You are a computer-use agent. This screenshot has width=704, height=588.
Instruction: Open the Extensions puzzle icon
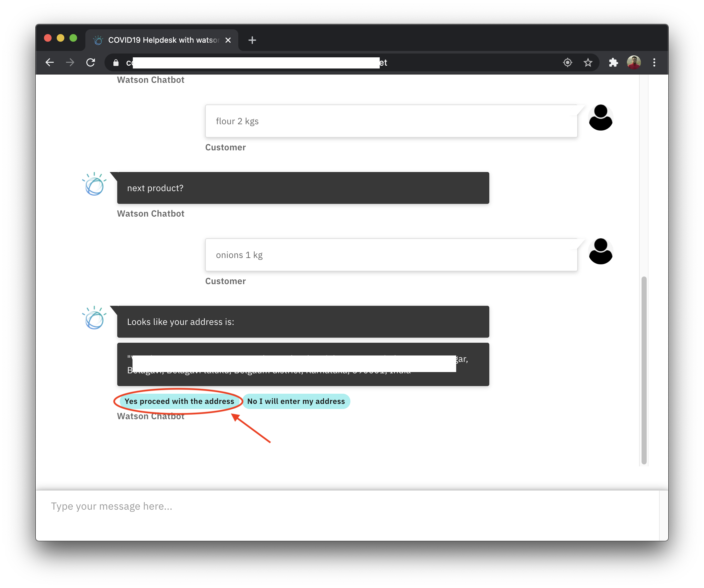(613, 62)
